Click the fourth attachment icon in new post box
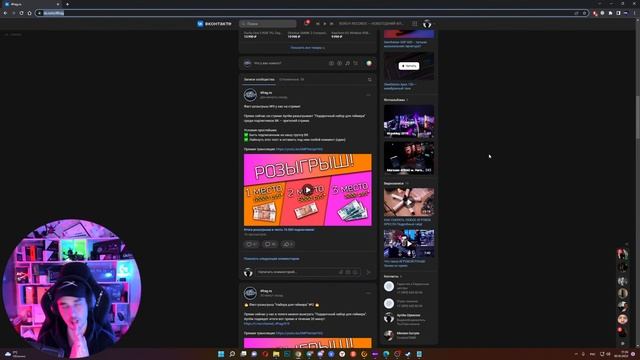This screenshot has height=360, width=640. click(x=356, y=63)
